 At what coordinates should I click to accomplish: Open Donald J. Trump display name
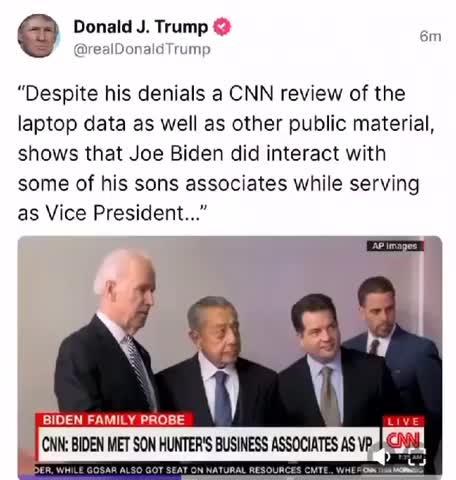141,27
